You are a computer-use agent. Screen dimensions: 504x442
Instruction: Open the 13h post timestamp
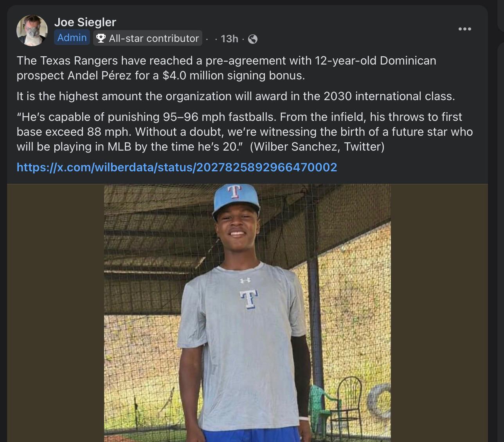click(229, 39)
